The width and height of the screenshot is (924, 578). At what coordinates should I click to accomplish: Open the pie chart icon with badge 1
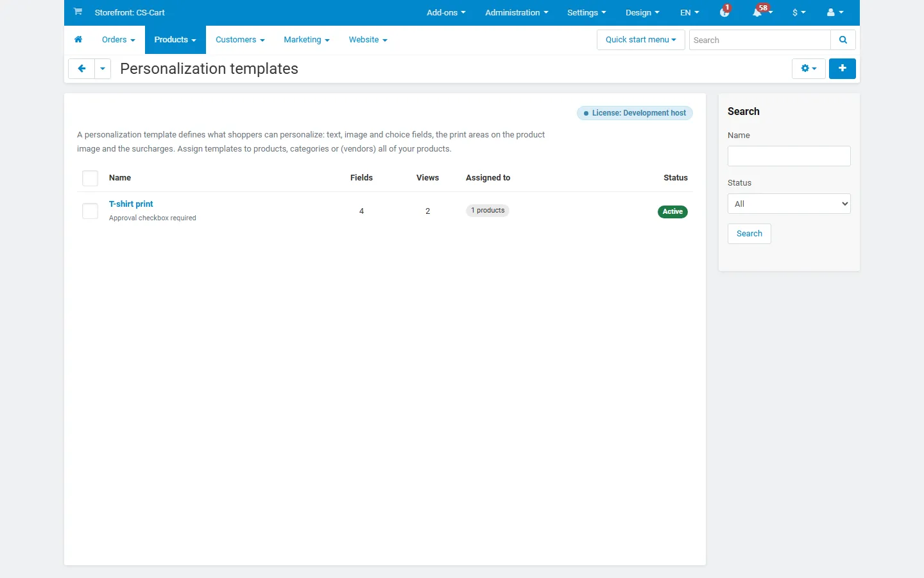(725, 12)
